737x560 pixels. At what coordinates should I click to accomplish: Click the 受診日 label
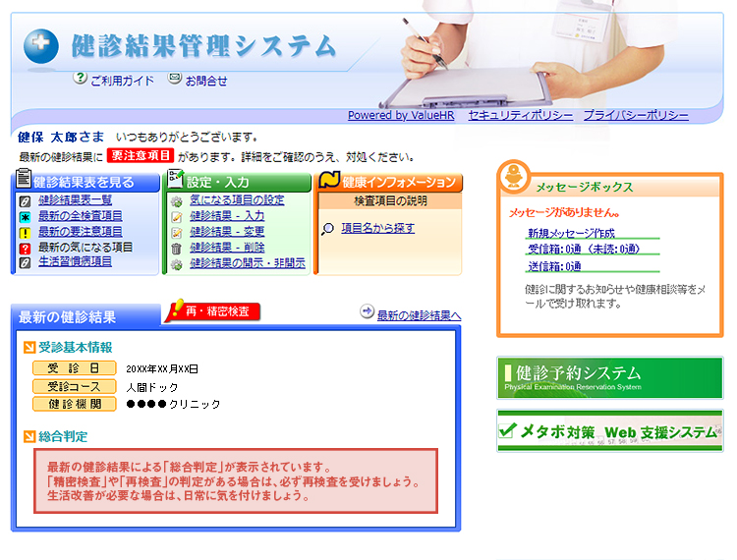(x=75, y=368)
